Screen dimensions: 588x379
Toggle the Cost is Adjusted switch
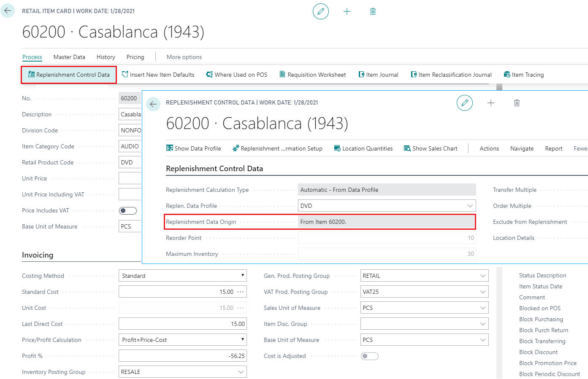coord(370,356)
